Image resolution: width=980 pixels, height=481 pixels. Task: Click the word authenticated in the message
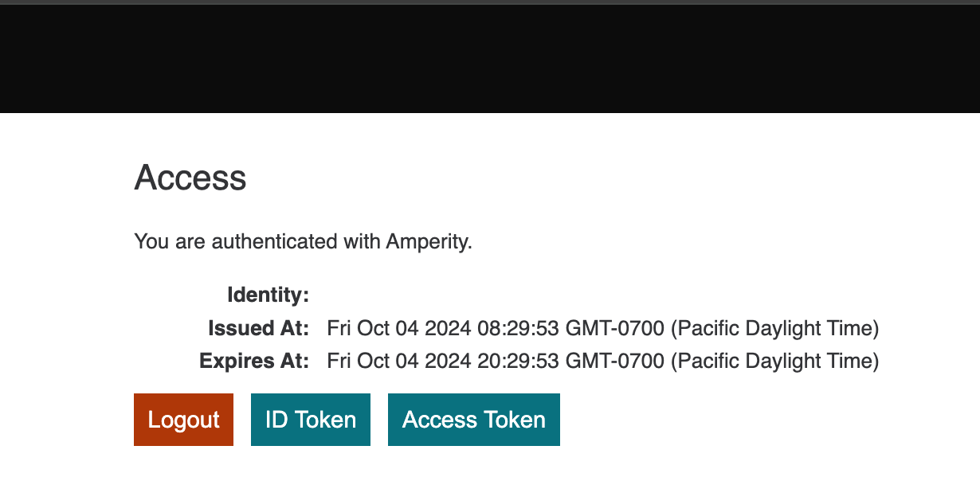click(x=274, y=241)
